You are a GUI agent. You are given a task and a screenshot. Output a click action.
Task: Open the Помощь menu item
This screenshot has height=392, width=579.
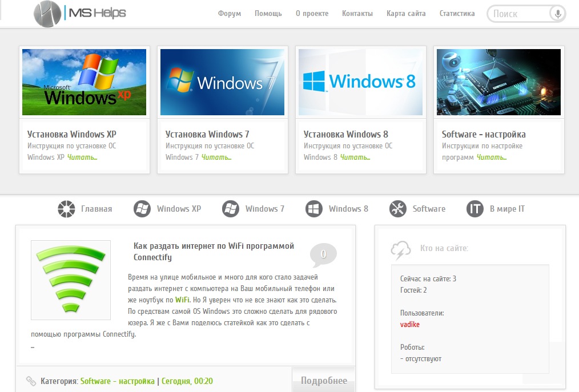pos(268,14)
